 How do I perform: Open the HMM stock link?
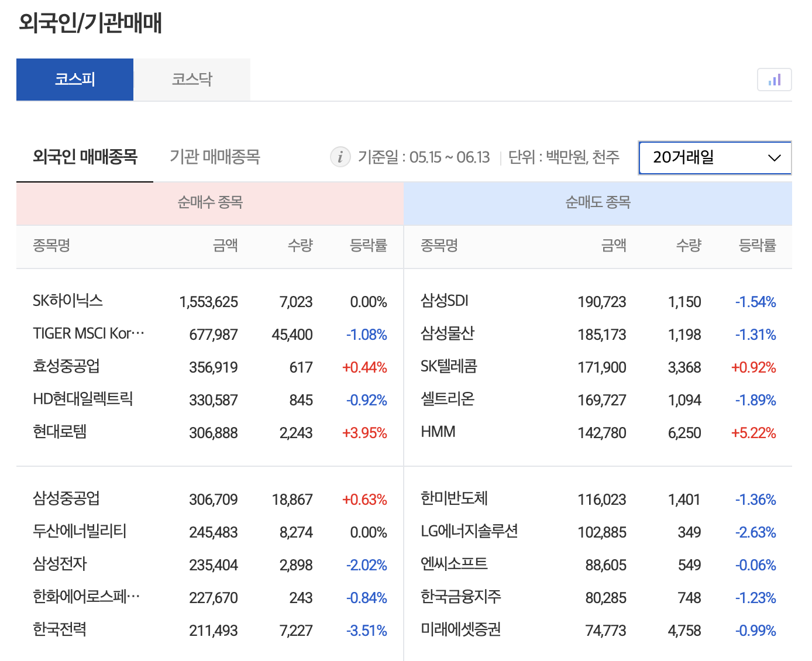[x=438, y=432]
